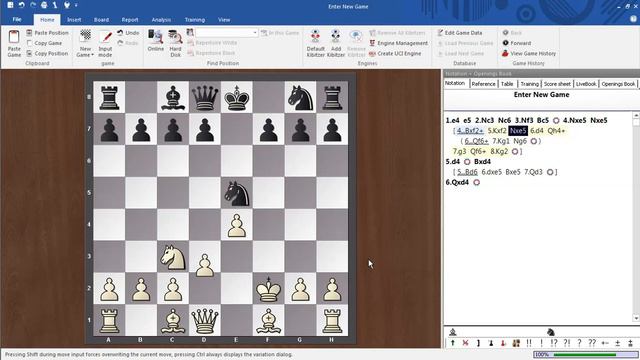Click the save icon in quick access toolbar
Viewport: 640px width, 360px height.
(x=11, y=5)
